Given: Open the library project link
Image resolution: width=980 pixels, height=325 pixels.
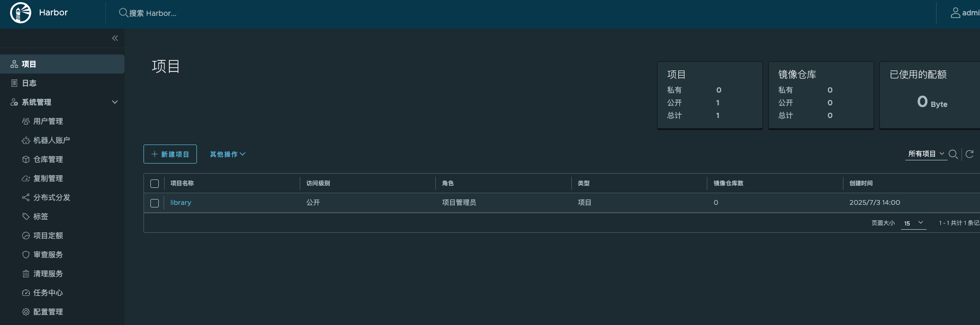Looking at the screenshot, I should [181, 203].
